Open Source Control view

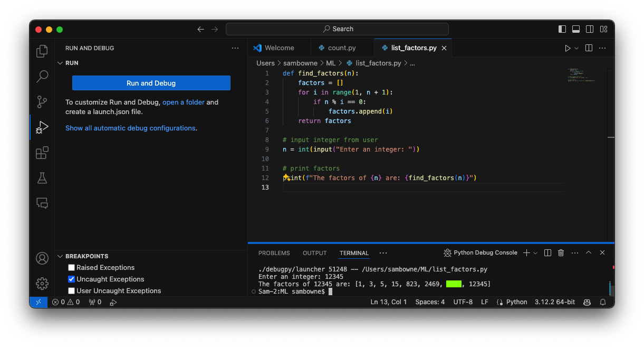(42, 102)
